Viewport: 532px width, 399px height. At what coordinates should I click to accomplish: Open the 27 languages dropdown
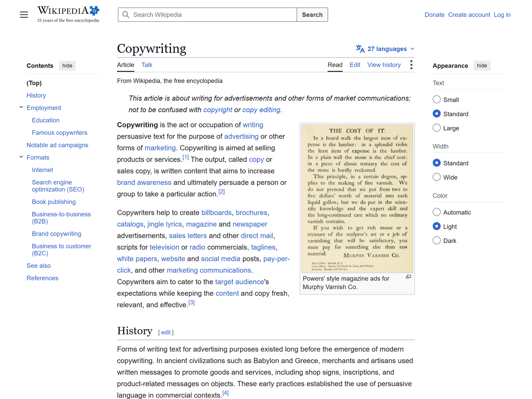pos(385,49)
